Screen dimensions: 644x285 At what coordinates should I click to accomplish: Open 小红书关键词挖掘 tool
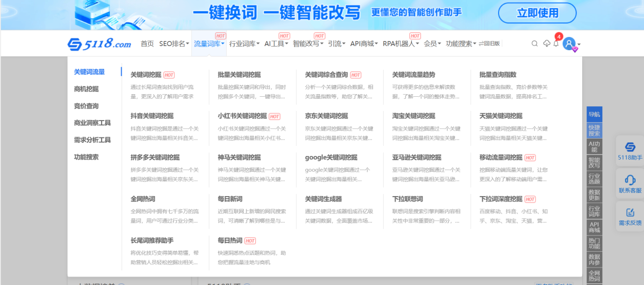tap(242, 116)
